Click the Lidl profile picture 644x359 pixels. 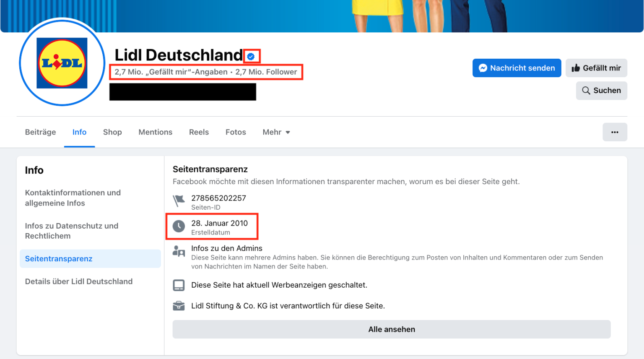pyautogui.click(x=62, y=63)
